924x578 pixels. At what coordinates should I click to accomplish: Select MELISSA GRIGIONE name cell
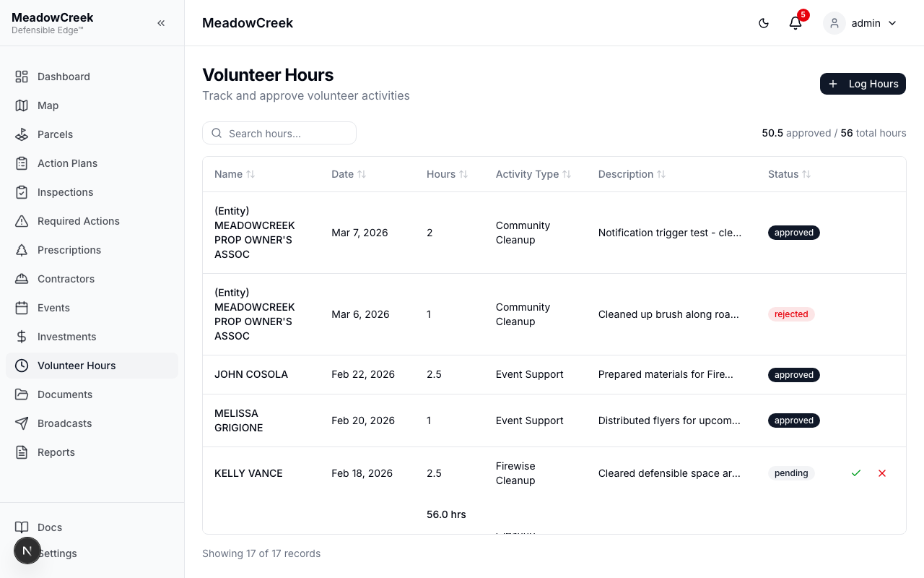click(x=239, y=420)
